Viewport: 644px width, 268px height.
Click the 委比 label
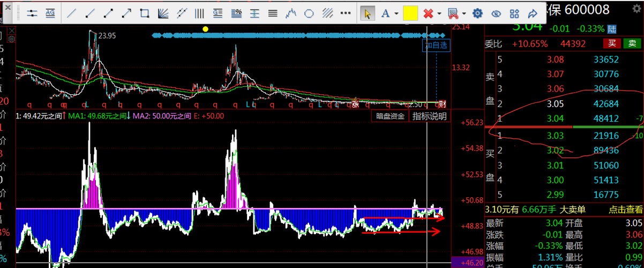click(493, 44)
